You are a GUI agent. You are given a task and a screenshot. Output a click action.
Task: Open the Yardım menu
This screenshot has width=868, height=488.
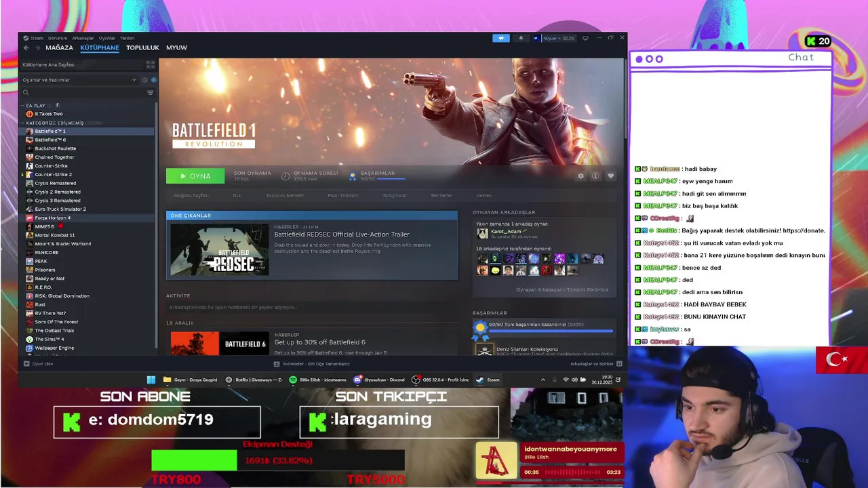click(127, 38)
